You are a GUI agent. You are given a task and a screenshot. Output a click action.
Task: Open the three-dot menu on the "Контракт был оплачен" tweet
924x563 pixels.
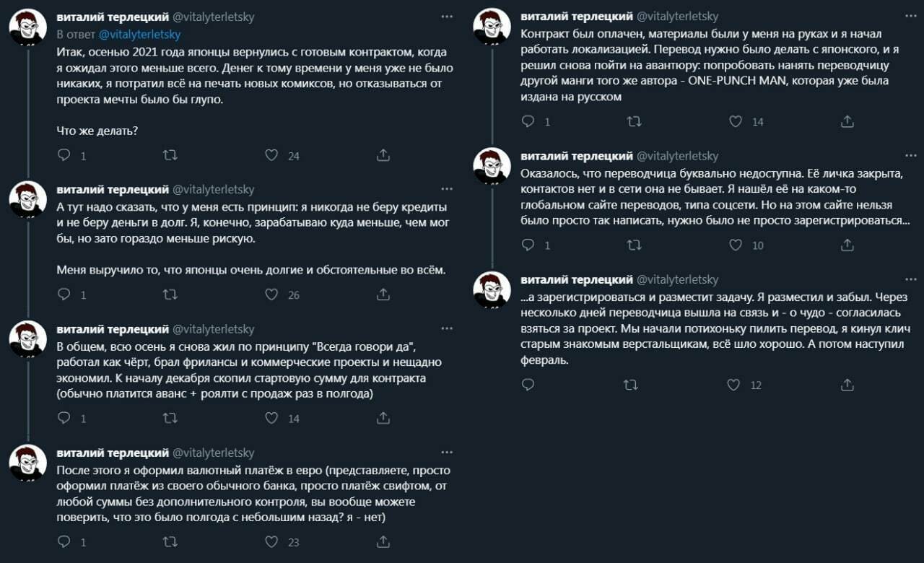click(x=910, y=16)
